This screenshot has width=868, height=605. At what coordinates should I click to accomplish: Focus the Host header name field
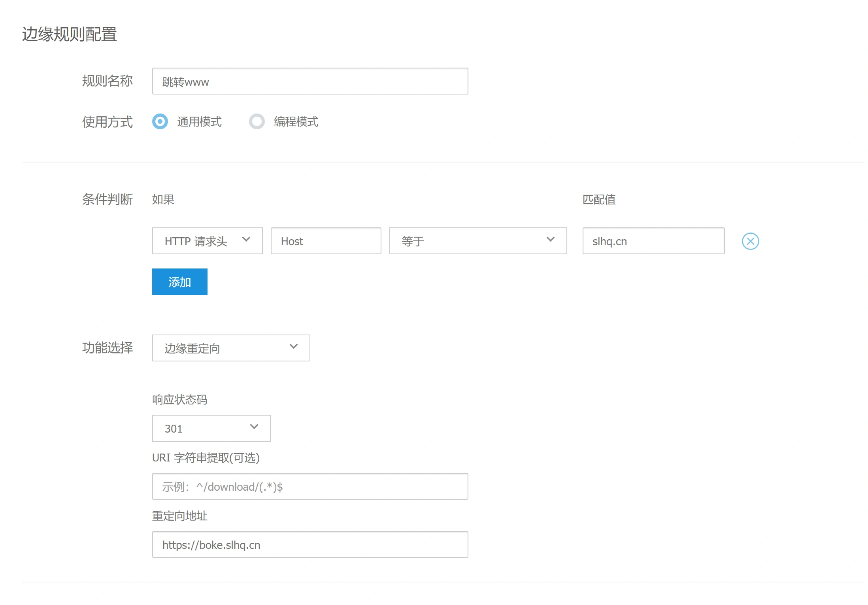325,241
